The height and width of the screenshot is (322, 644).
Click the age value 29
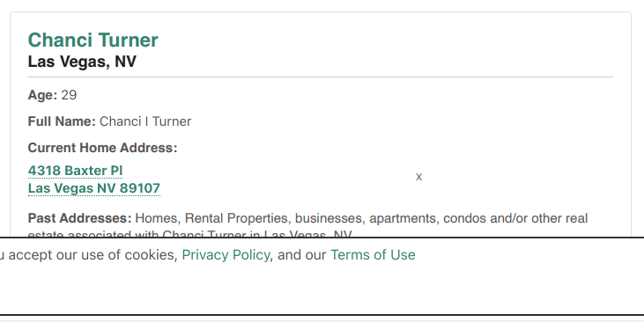coord(69,95)
